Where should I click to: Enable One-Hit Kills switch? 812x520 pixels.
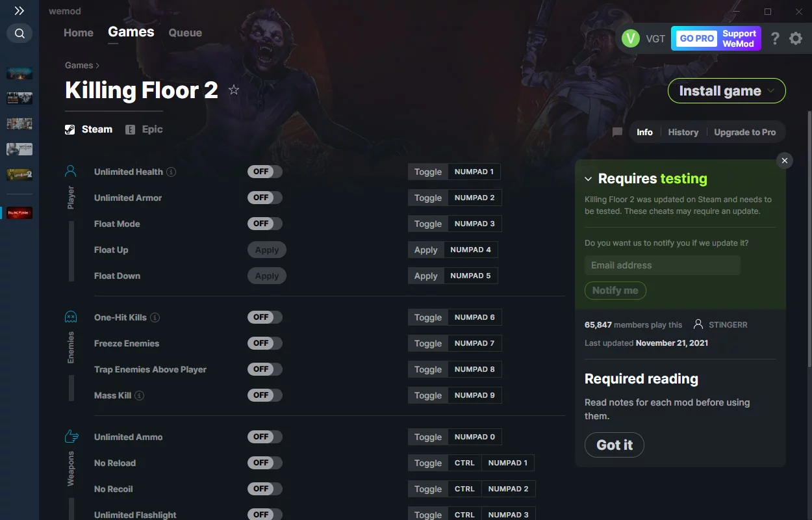[265, 317]
